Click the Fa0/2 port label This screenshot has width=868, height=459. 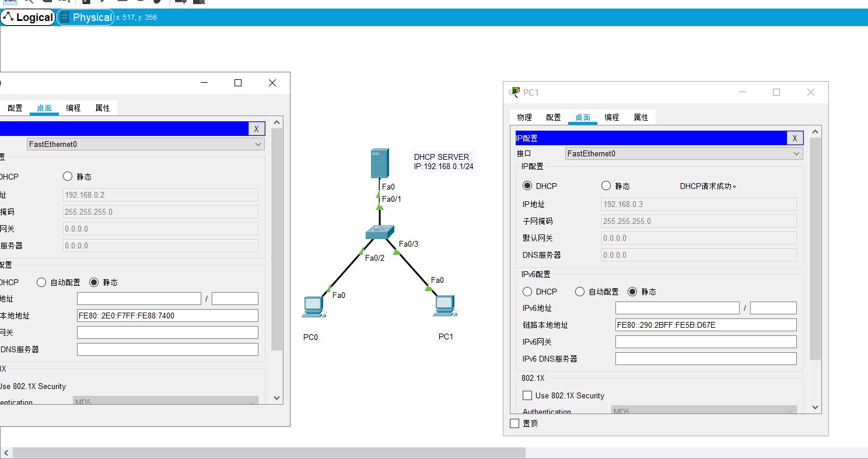(x=374, y=258)
